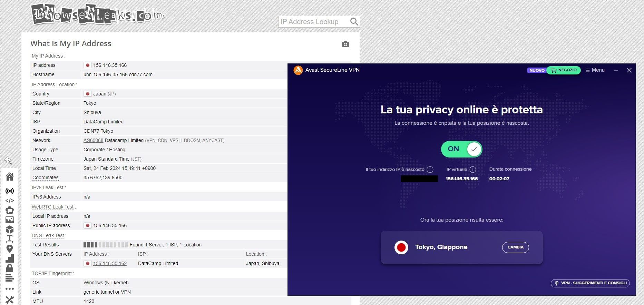
Task: Turn off the VPN ON switch
Action: click(x=462, y=149)
